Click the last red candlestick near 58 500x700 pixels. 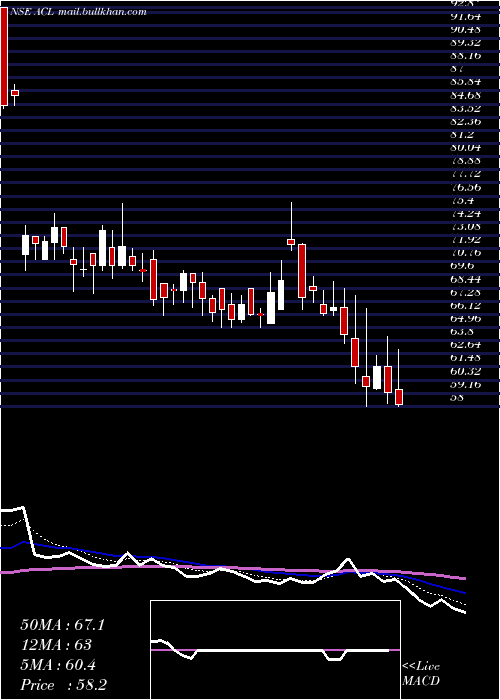point(399,397)
